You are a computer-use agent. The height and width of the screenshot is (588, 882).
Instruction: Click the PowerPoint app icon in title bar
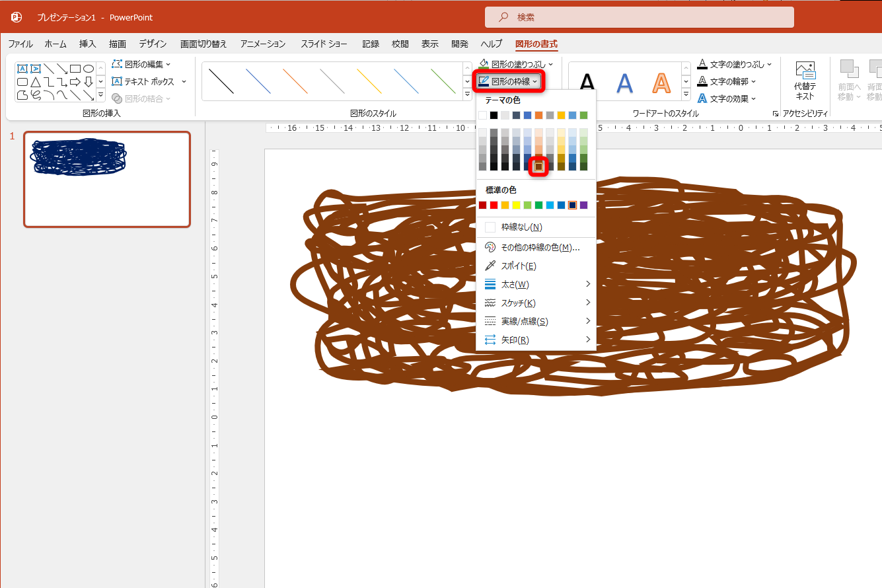pyautogui.click(x=17, y=17)
